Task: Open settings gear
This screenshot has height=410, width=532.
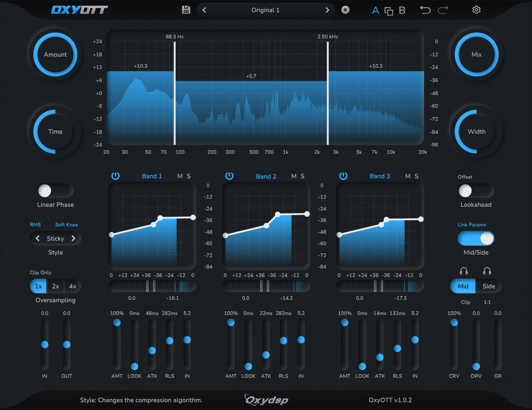Action: point(476,10)
